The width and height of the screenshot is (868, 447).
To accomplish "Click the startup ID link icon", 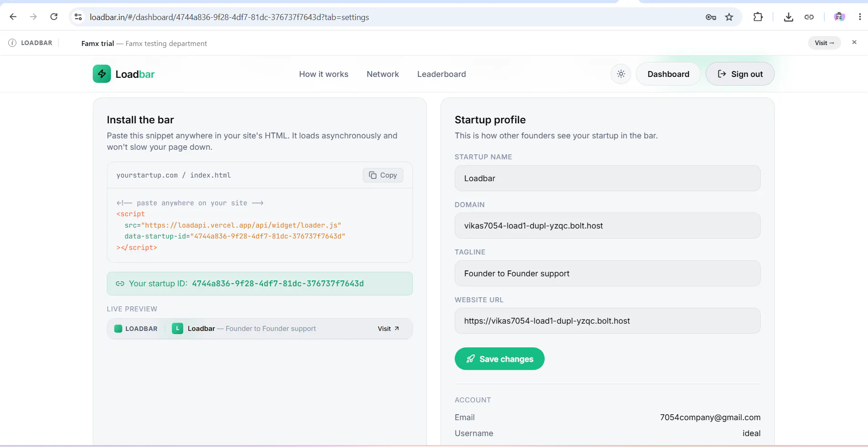I will click(120, 284).
